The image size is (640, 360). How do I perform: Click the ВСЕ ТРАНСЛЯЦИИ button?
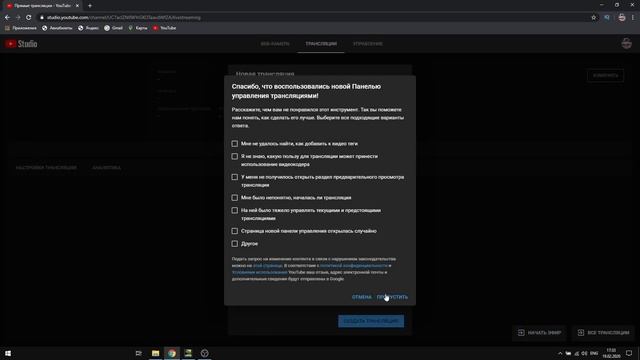[x=604, y=333]
